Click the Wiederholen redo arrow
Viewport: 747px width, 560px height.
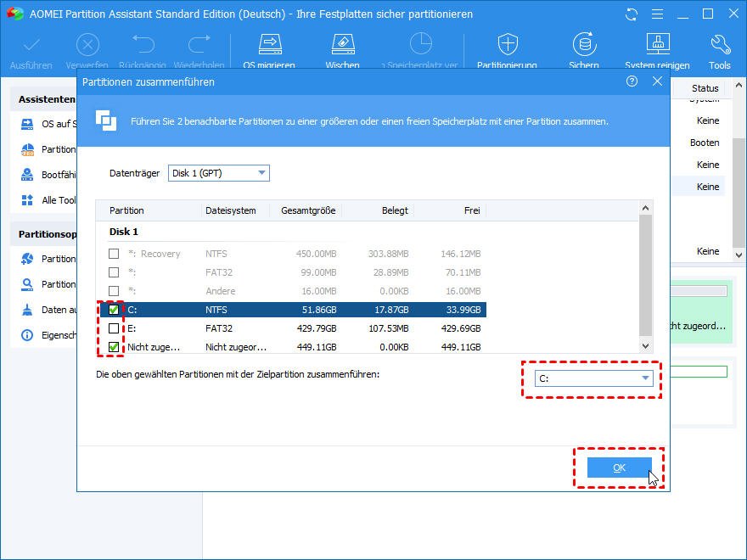[199, 45]
